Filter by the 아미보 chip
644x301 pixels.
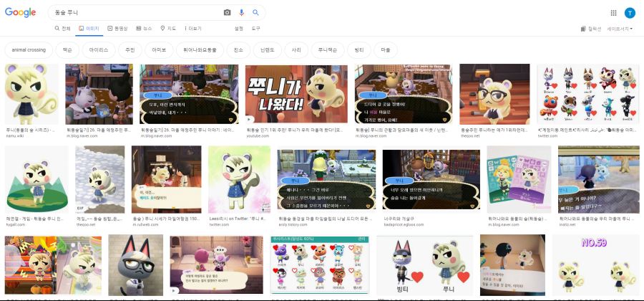(159, 50)
